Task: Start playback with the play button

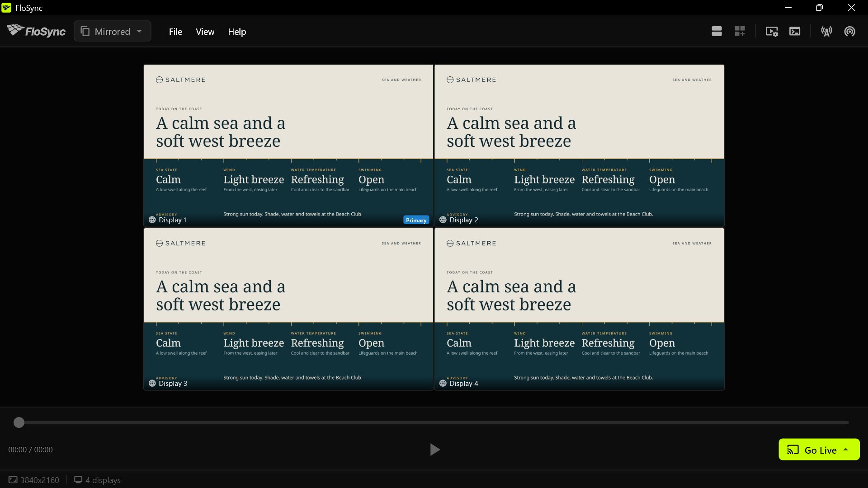Action: (x=434, y=450)
